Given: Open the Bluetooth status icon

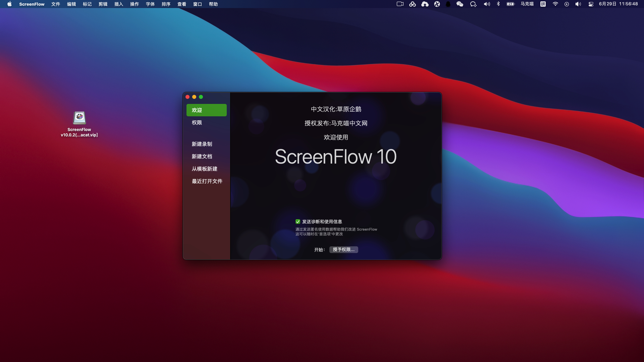Looking at the screenshot, I should pyautogui.click(x=498, y=4).
